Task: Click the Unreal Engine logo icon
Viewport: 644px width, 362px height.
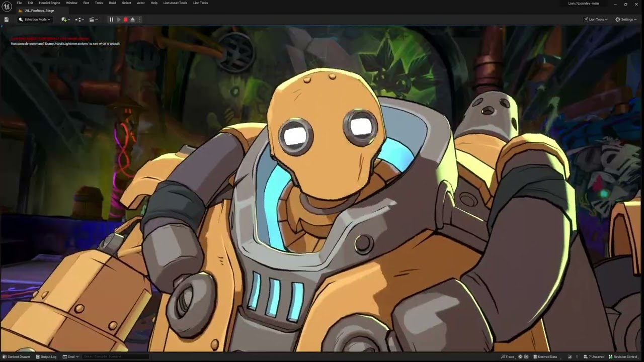Action: pyautogui.click(x=7, y=7)
